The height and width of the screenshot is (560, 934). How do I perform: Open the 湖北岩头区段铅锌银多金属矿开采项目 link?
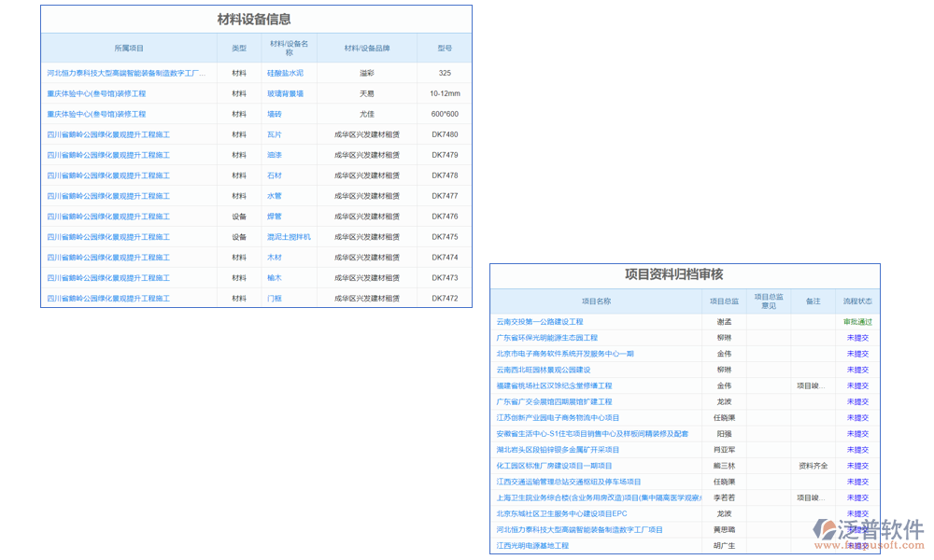(x=558, y=450)
